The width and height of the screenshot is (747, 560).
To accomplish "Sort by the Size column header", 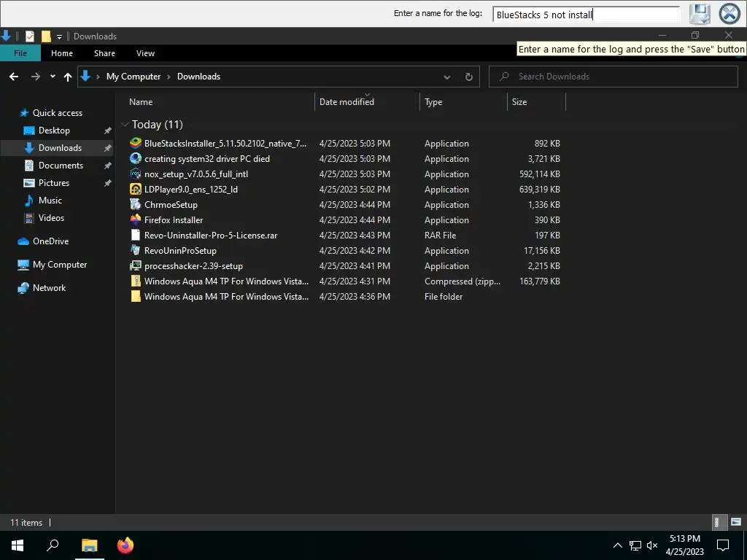I will pyautogui.click(x=519, y=102).
